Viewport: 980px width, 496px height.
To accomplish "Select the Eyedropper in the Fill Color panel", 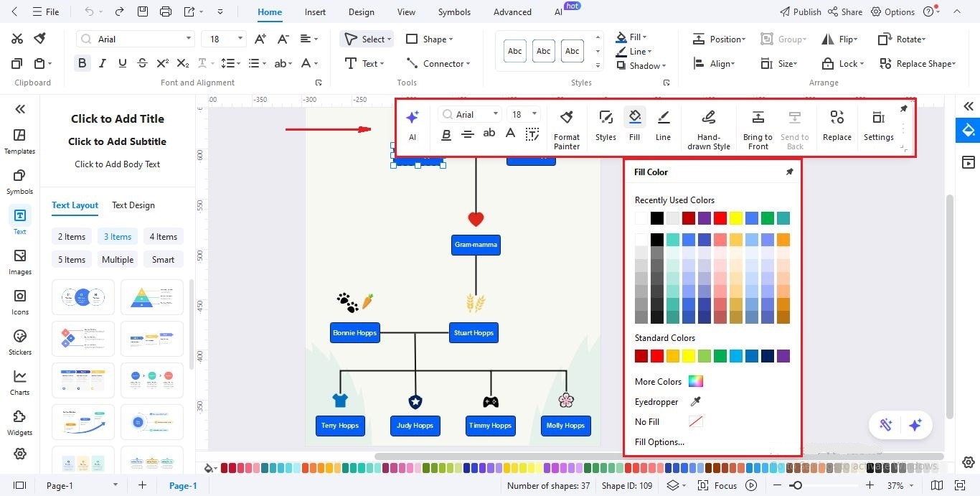I will click(694, 401).
